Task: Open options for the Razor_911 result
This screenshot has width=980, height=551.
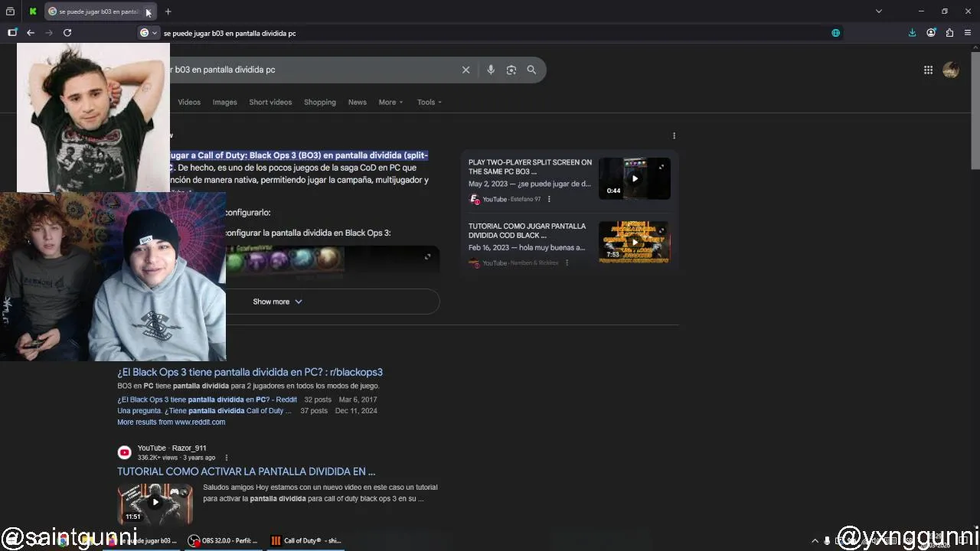Action: click(226, 458)
